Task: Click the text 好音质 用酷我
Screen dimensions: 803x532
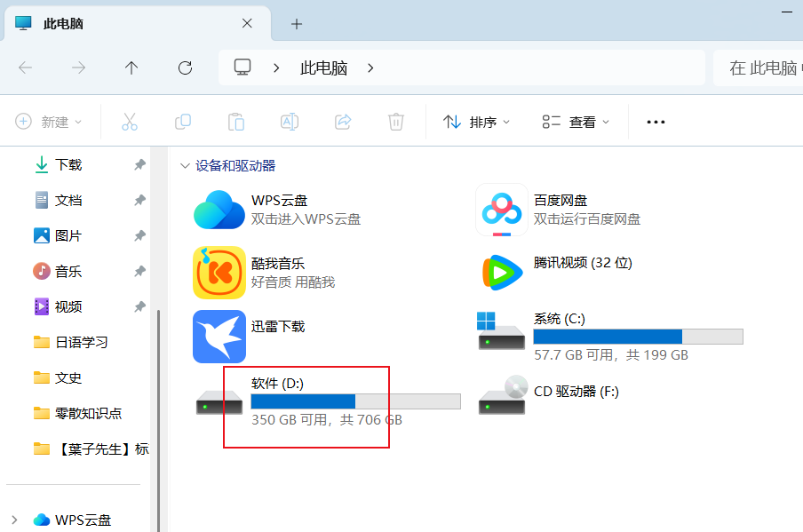Action: click(293, 282)
